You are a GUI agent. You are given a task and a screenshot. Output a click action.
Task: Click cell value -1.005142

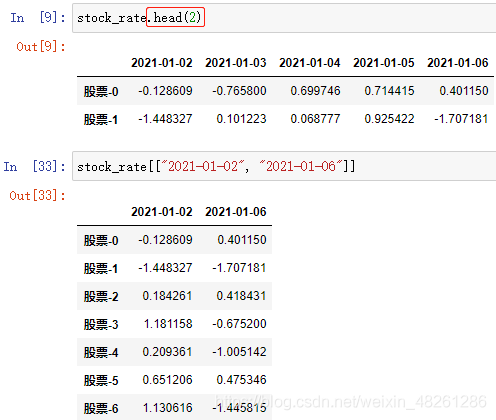pyautogui.click(x=239, y=352)
